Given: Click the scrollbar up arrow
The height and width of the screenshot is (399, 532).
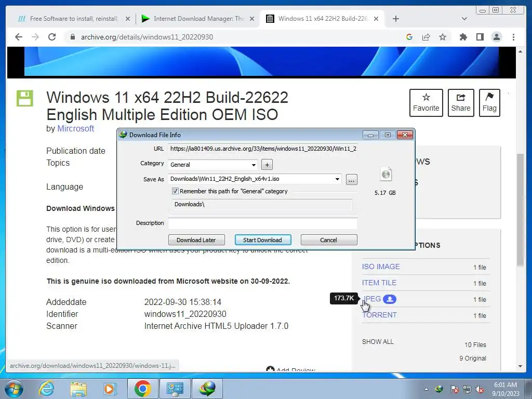Looking at the screenshot, I should click(x=521, y=51).
